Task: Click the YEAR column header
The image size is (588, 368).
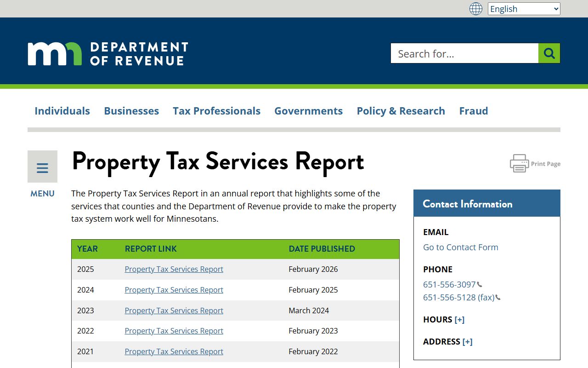Action: pyautogui.click(x=87, y=249)
